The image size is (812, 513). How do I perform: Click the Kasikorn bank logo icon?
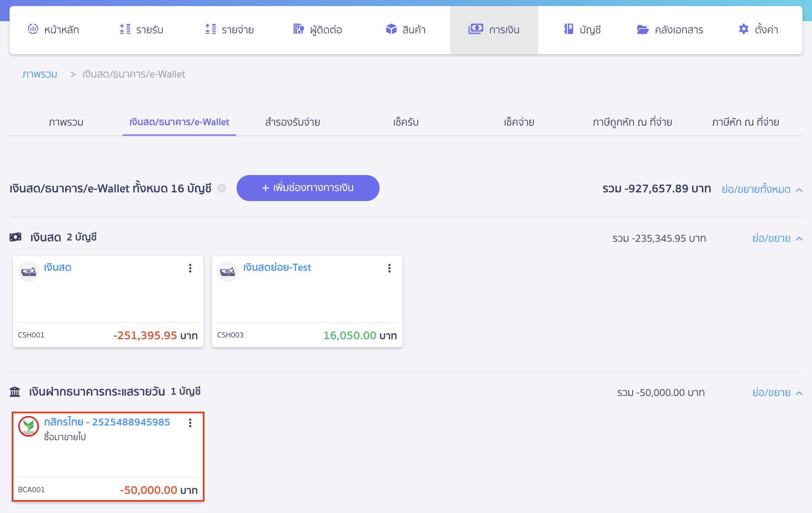[29, 426]
